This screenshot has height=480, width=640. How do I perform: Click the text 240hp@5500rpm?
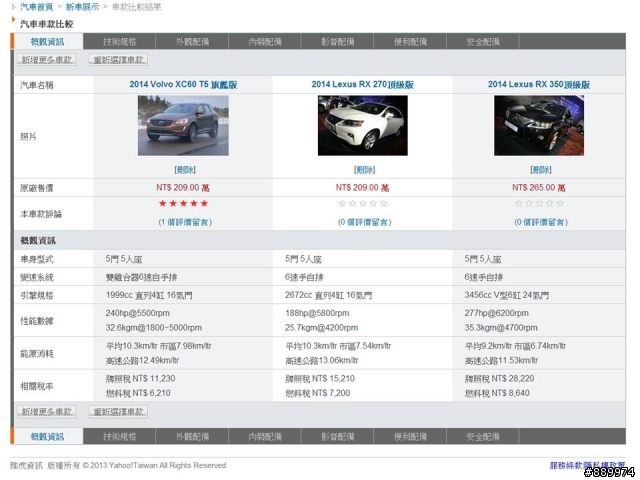click(138, 313)
